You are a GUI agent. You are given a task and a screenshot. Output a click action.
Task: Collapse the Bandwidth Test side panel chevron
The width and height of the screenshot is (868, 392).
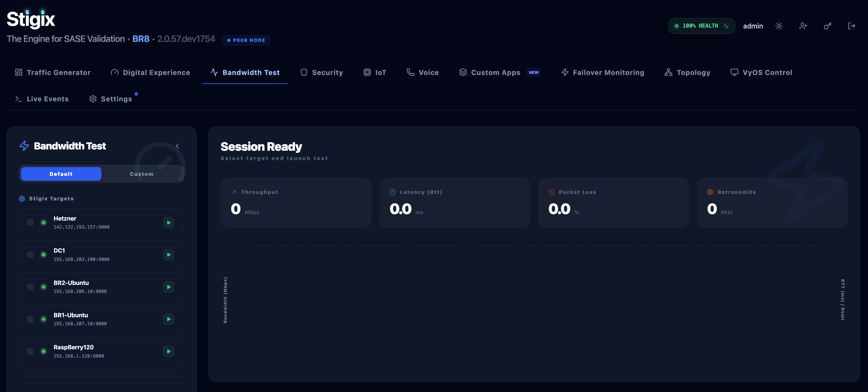coord(177,146)
